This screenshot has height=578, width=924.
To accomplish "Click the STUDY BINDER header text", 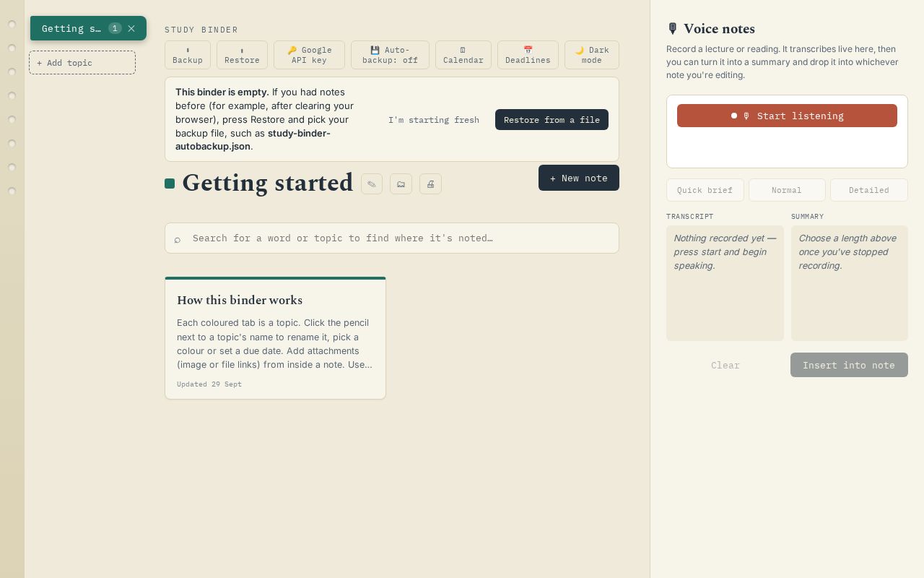I will click(201, 30).
